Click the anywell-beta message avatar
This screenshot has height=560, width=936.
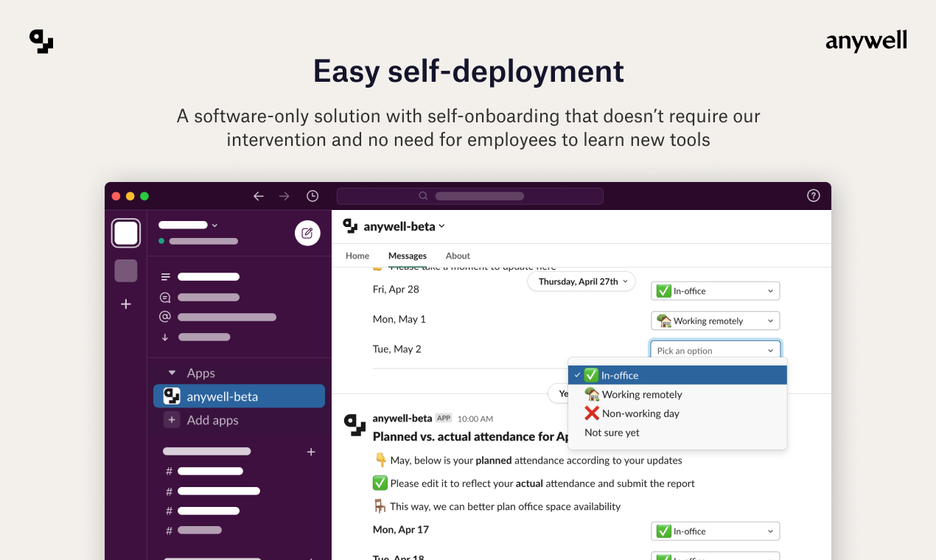tap(355, 424)
